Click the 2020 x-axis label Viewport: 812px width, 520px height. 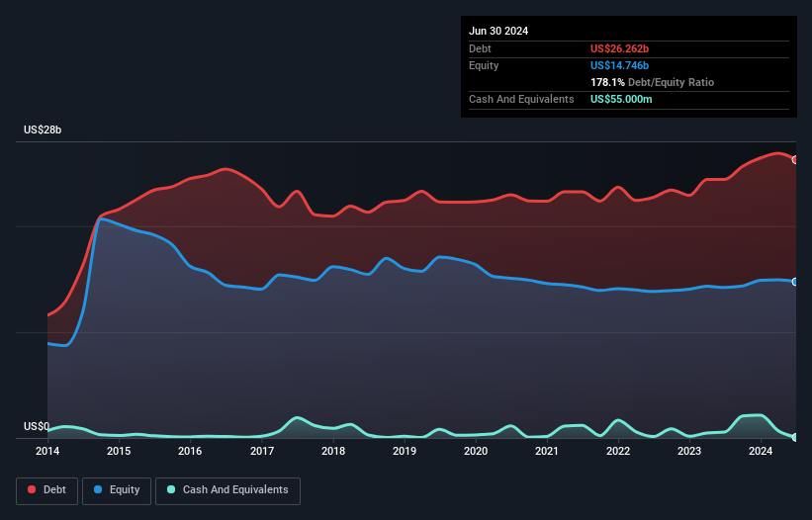(476, 451)
